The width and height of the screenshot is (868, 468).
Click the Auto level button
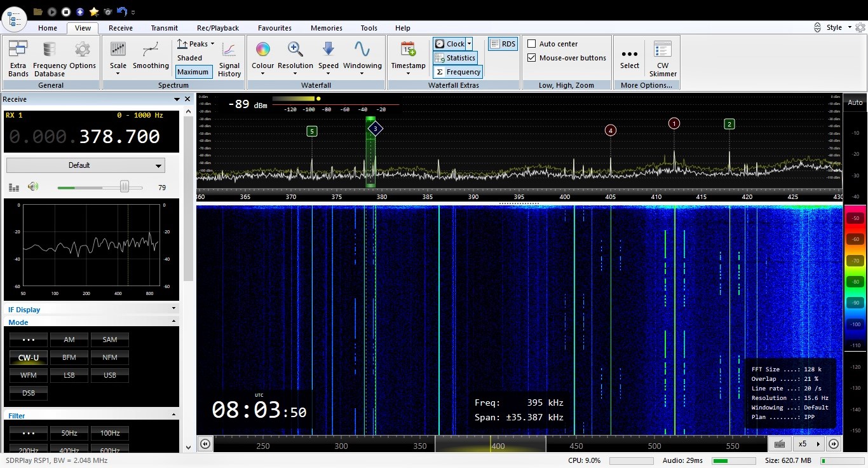coord(855,102)
